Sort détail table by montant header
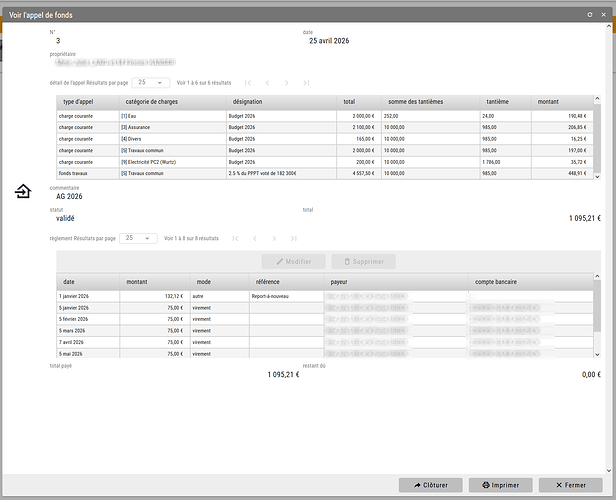 click(x=562, y=102)
